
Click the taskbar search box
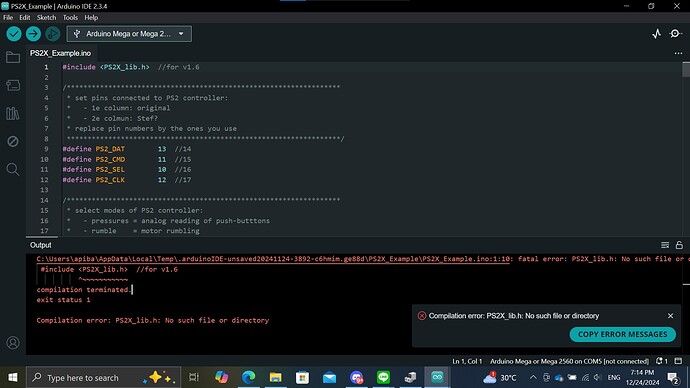coord(103,377)
